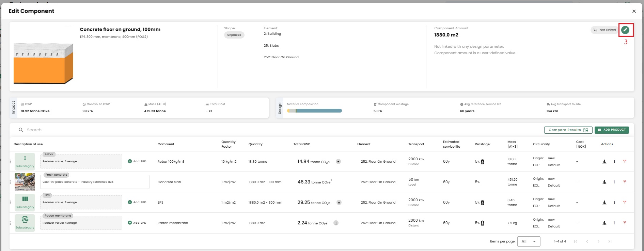Click wastage clipboard icon in Rebar row
This screenshot has width=644, height=251.
click(483, 162)
